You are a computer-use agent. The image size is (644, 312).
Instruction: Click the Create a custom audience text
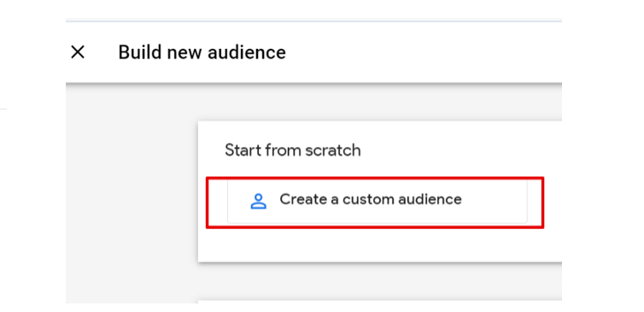click(x=371, y=199)
